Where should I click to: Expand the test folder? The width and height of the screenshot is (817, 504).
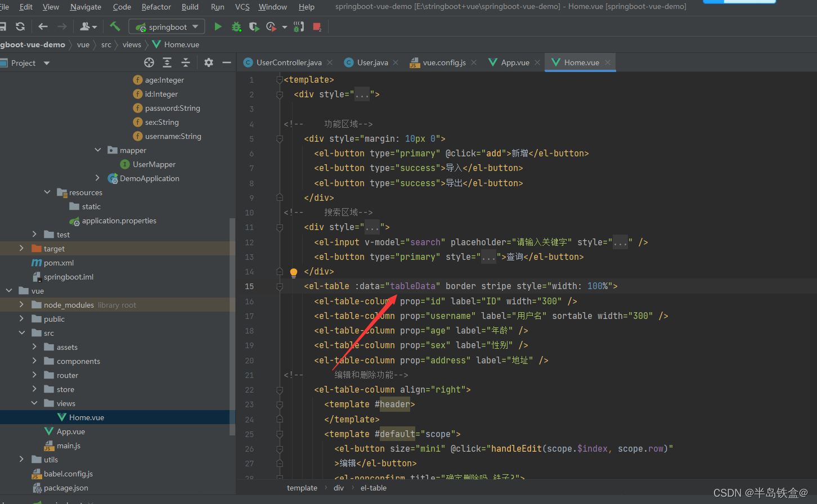click(x=35, y=235)
